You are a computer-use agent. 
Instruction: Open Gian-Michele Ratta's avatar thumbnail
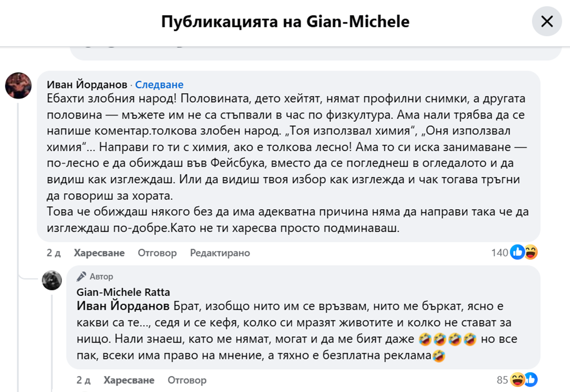coord(52,281)
